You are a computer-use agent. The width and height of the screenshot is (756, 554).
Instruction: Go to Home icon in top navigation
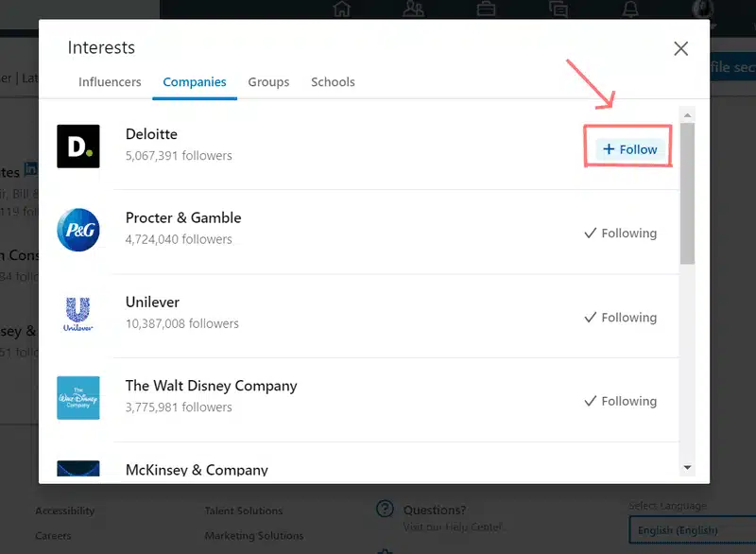(x=341, y=9)
